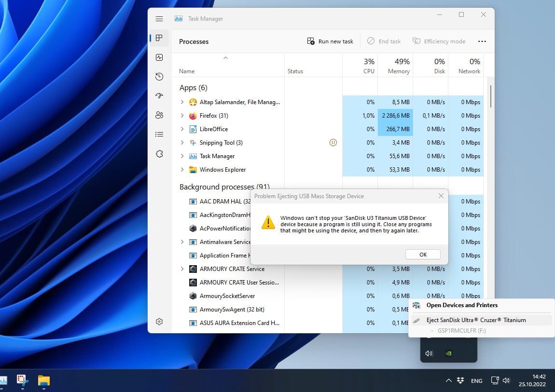Open the clock showing 14:42
Viewport: 555px width, 392px height.
[x=532, y=380]
